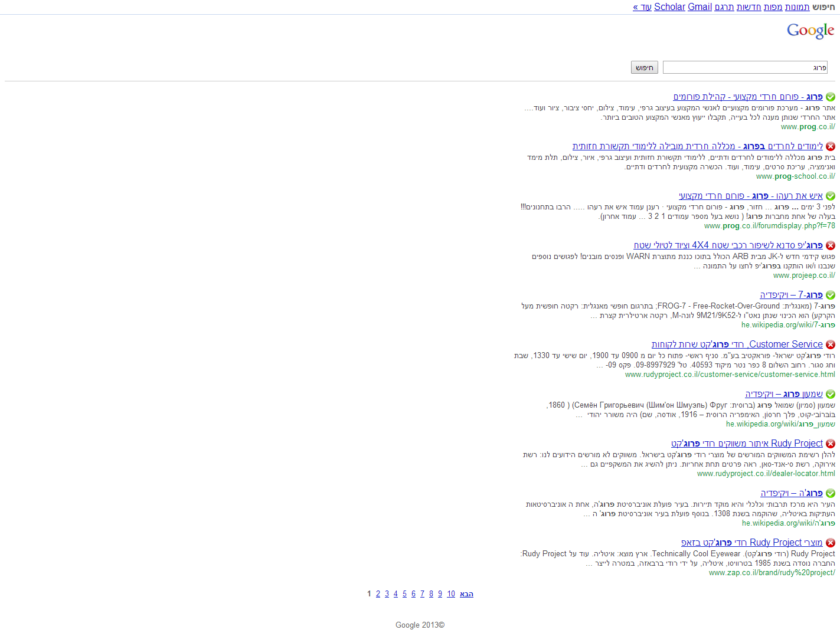Go to results page 5

pyautogui.click(x=404, y=594)
